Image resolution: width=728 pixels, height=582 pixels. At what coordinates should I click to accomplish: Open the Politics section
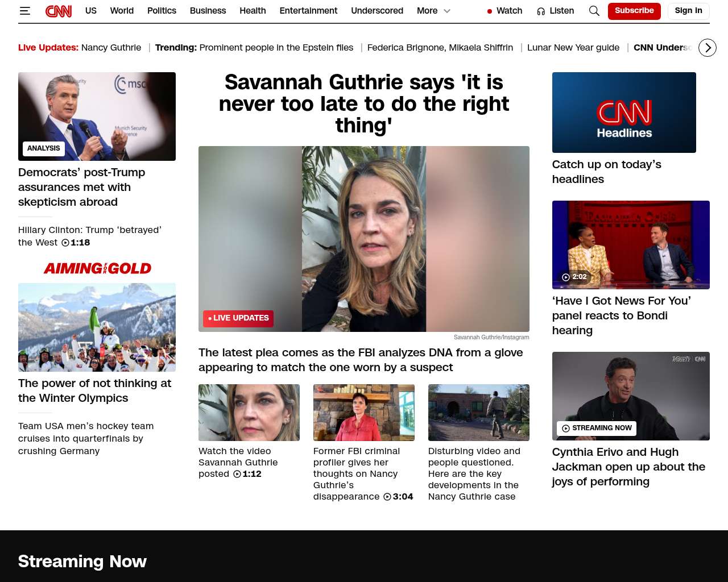(162, 11)
